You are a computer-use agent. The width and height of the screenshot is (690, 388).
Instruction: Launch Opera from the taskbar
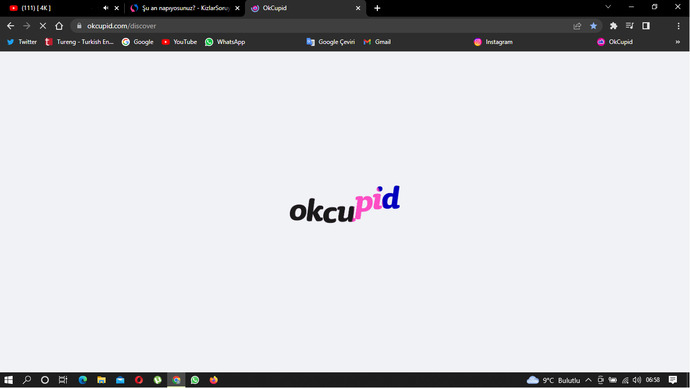pos(139,380)
